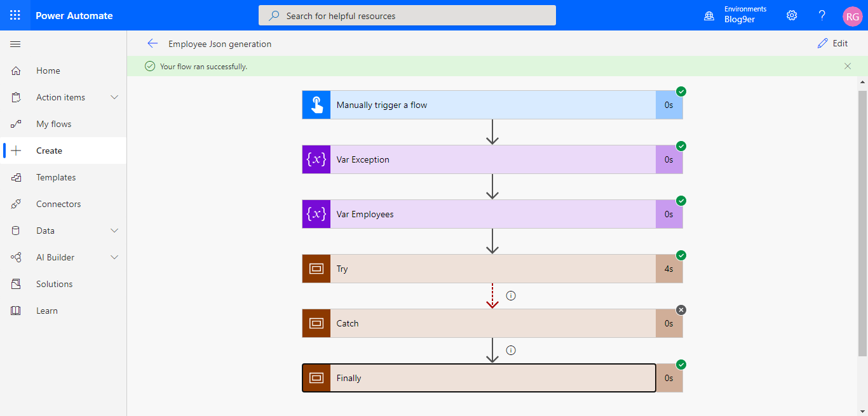Select the {x} variable icon on Var Exception
The image size is (868, 416).
pyautogui.click(x=316, y=159)
